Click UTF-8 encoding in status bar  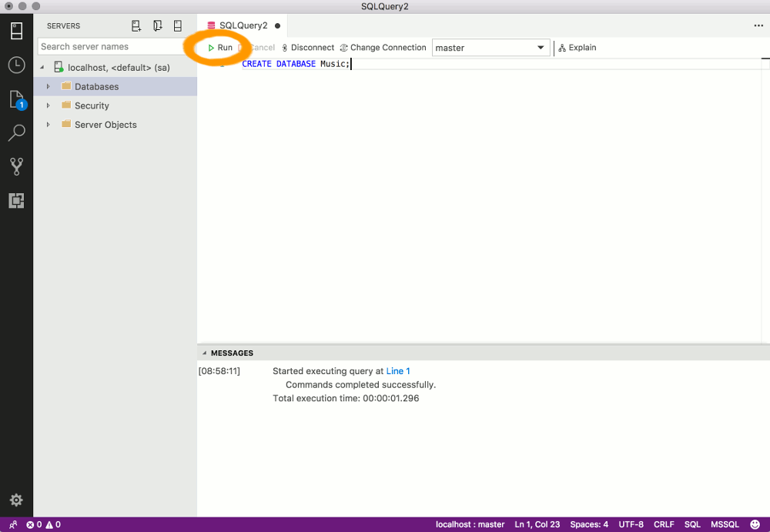(631, 524)
